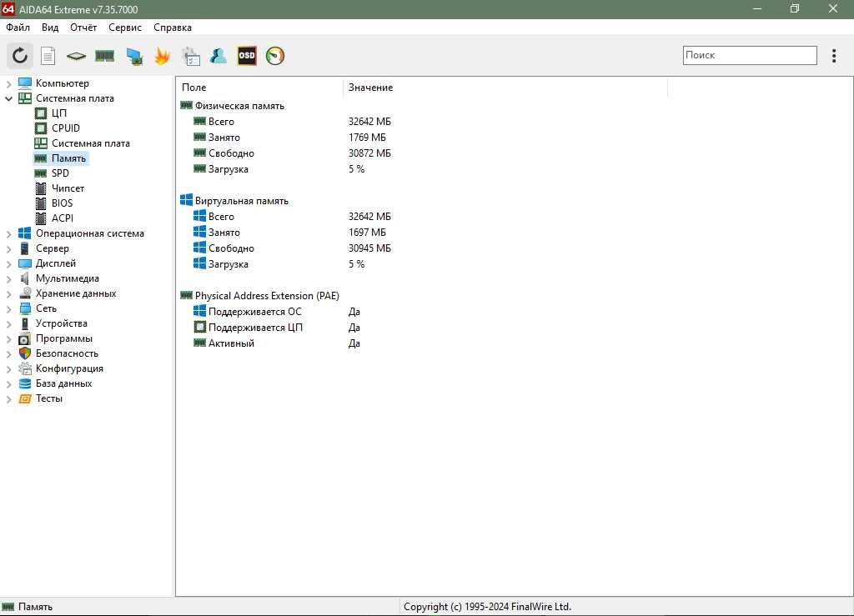Open the OSD panel toolbar icon
Image resolution: width=854 pixels, height=616 pixels.
click(x=247, y=56)
